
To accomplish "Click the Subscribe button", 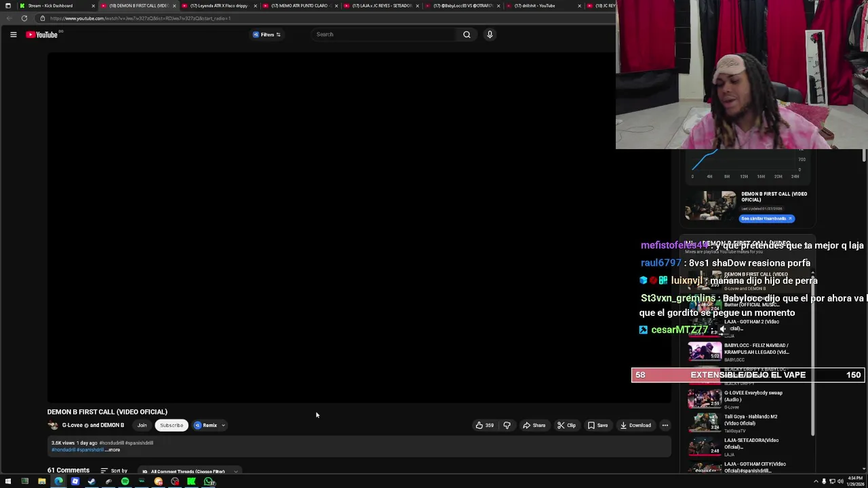I will click(172, 426).
